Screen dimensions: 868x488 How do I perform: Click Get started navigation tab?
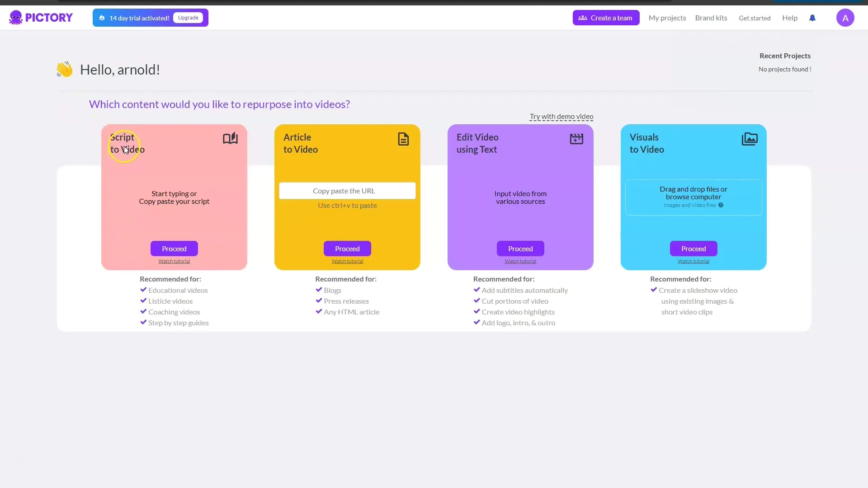tap(755, 18)
